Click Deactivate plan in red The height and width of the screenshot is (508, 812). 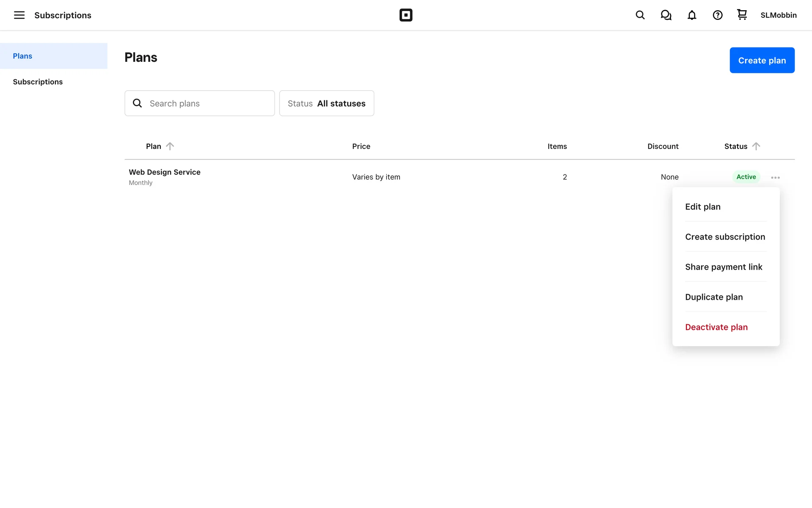[716, 327]
